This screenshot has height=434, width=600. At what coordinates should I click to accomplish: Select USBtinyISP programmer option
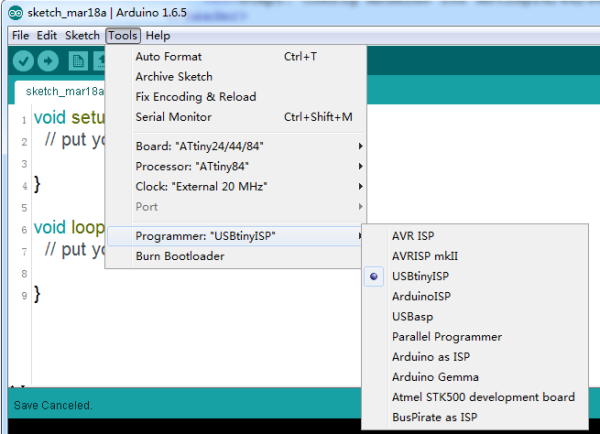(x=474, y=276)
